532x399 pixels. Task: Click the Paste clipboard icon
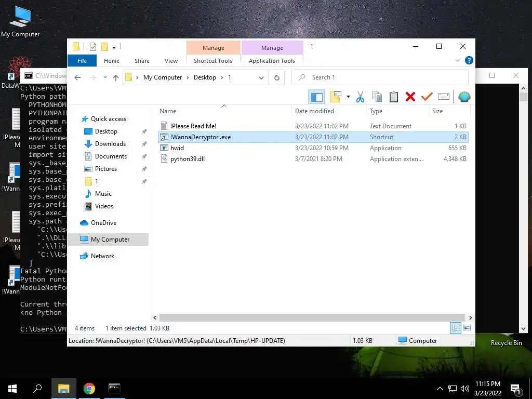[x=394, y=97]
